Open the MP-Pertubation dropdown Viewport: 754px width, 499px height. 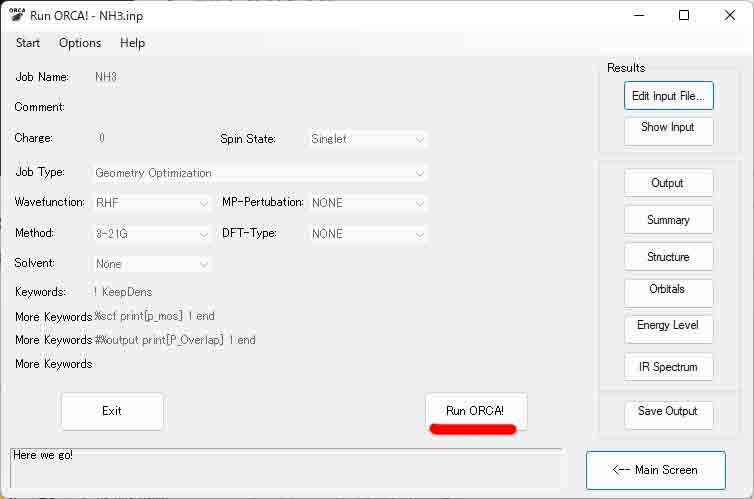[x=368, y=203]
